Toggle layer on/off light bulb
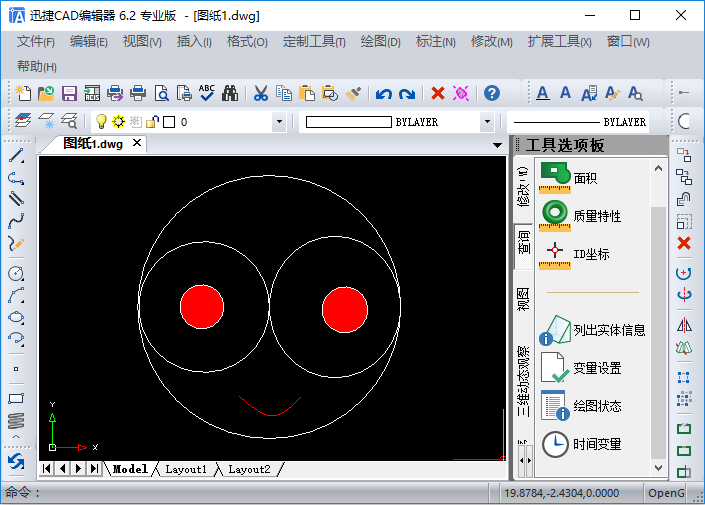705x505 pixels. [101, 121]
